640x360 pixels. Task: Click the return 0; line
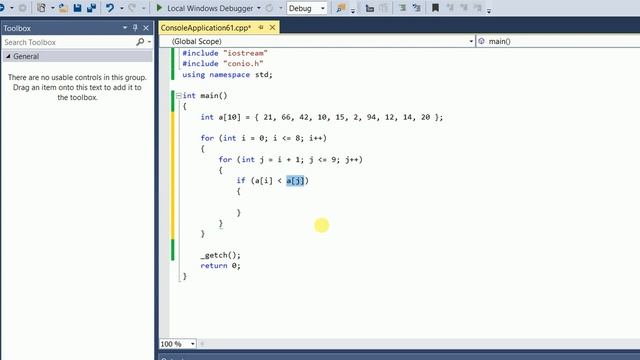(220, 266)
